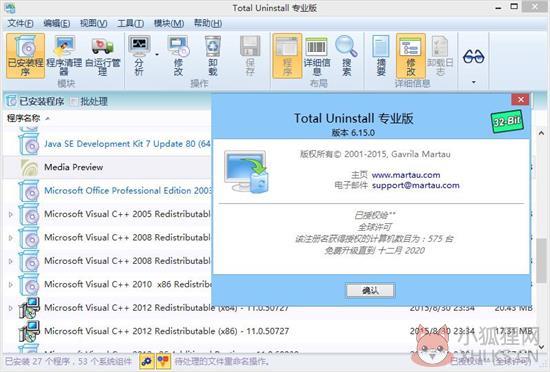Enable the 批处理 checkbox
This screenshot has height=372, width=550.
[74, 102]
